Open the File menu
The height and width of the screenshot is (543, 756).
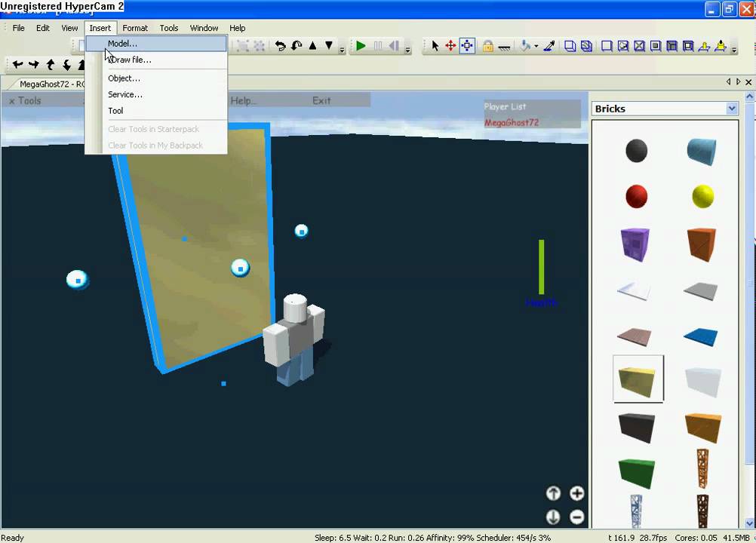tap(18, 28)
